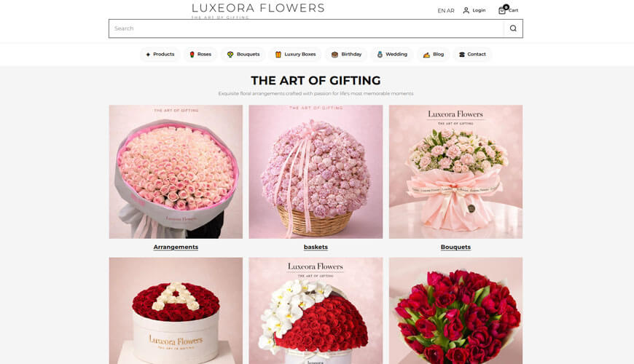Screen dimensions: 634x364
Task: Click the cake icon beside Birthday
Action: click(x=334, y=55)
